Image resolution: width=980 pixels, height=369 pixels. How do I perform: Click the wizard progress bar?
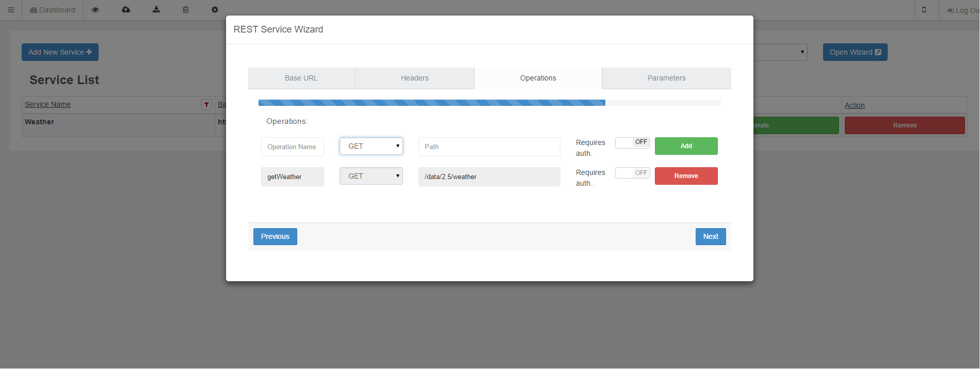[489, 103]
